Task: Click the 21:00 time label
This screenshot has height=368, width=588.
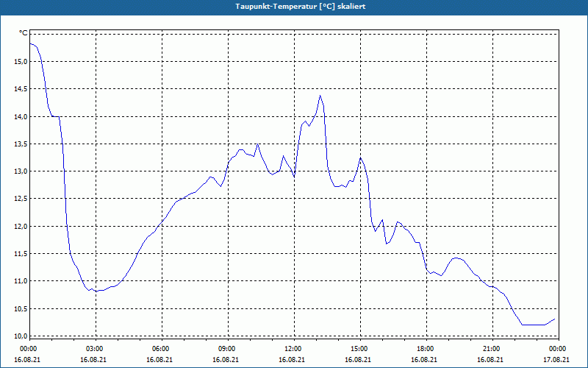Action: point(492,349)
